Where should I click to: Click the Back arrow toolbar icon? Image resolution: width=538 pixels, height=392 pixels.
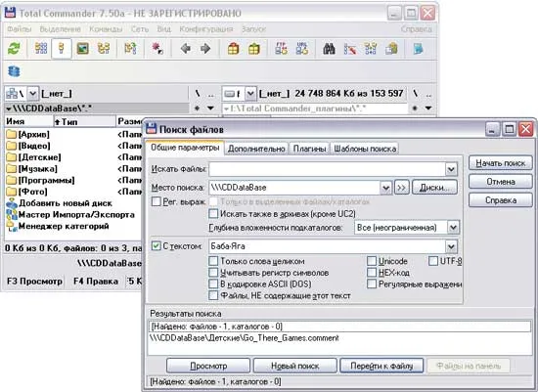click(x=186, y=48)
